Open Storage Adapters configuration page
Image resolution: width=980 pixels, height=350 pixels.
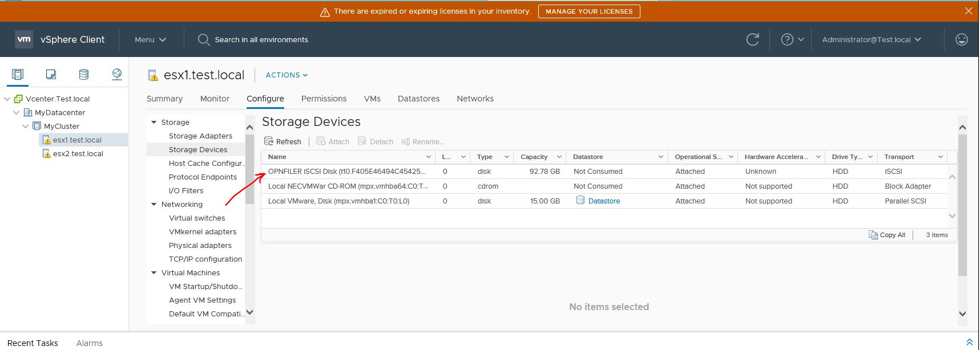pos(200,136)
